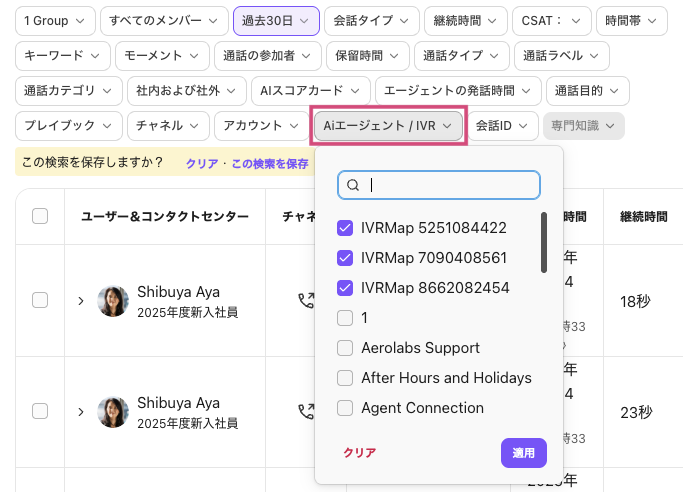Click Shibuya Aya's avatar in first row

(x=113, y=301)
